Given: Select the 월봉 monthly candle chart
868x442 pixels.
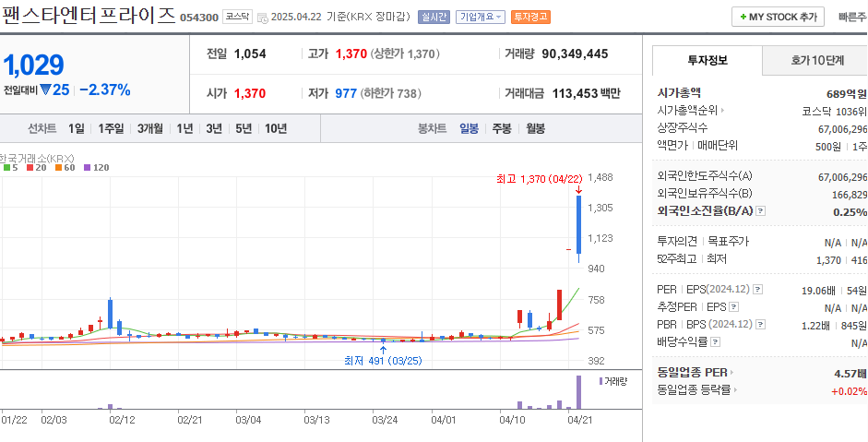Looking at the screenshot, I should [x=535, y=129].
